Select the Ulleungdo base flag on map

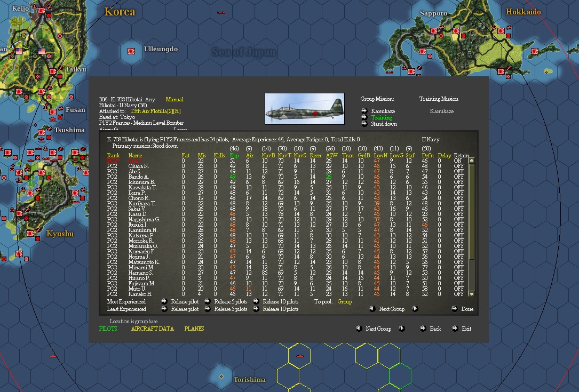(x=131, y=51)
